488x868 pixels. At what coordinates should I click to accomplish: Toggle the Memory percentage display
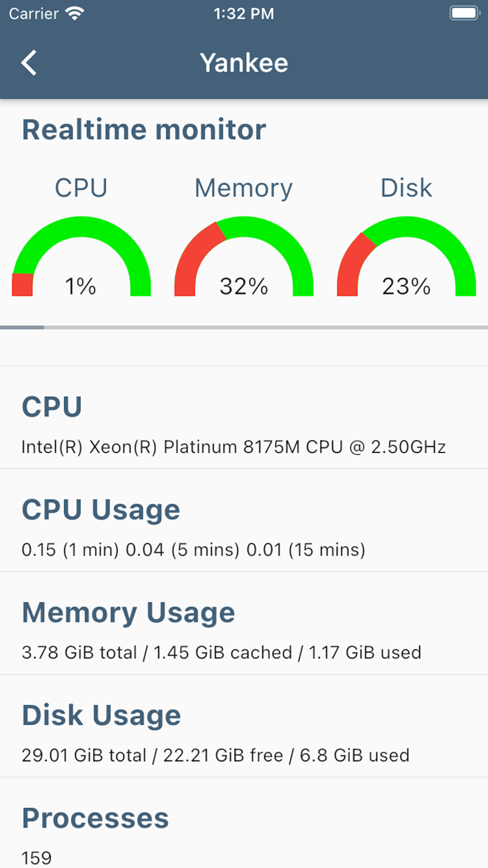click(244, 286)
